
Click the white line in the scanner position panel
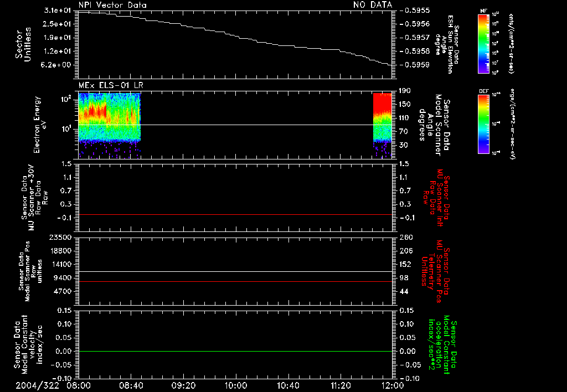235,272
